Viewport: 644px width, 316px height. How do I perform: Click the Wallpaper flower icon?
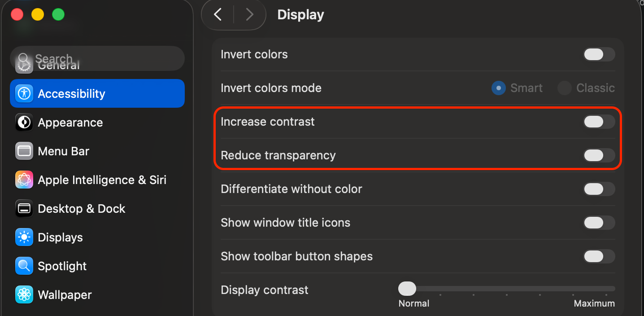[x=24, y=294]
